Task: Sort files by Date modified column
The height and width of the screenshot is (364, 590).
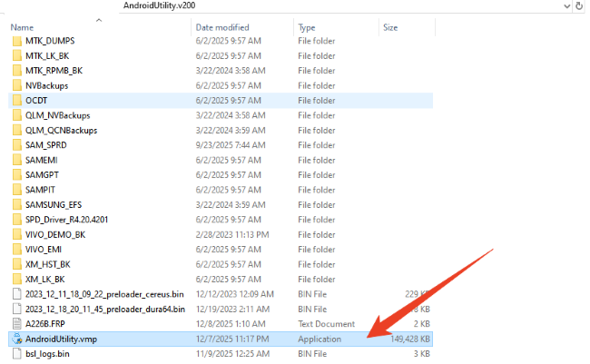Action: coord(222,27)
